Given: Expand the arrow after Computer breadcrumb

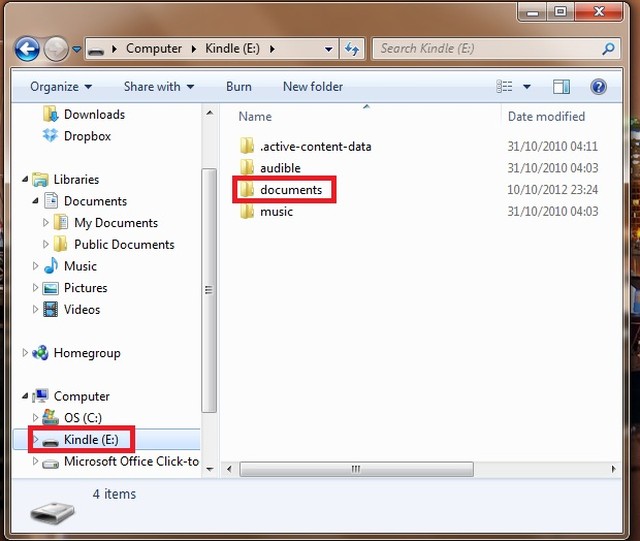Looking at the screenshot, I should click(194, 49).
